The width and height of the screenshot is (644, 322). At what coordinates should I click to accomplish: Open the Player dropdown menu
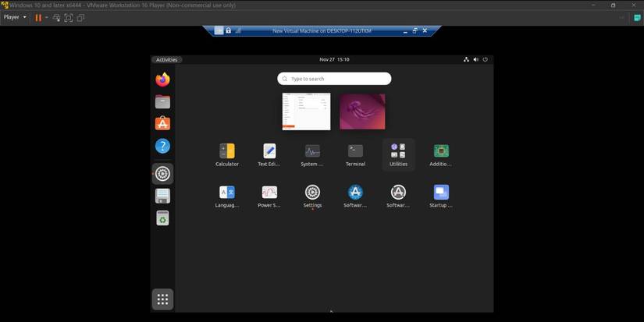[15, 17]
